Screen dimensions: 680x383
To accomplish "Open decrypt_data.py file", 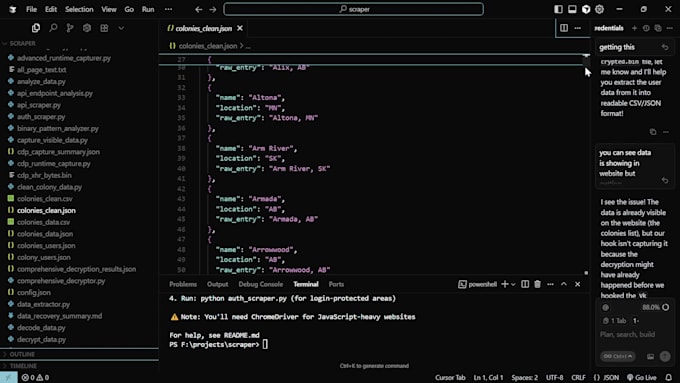I will (x=41, y=339).
